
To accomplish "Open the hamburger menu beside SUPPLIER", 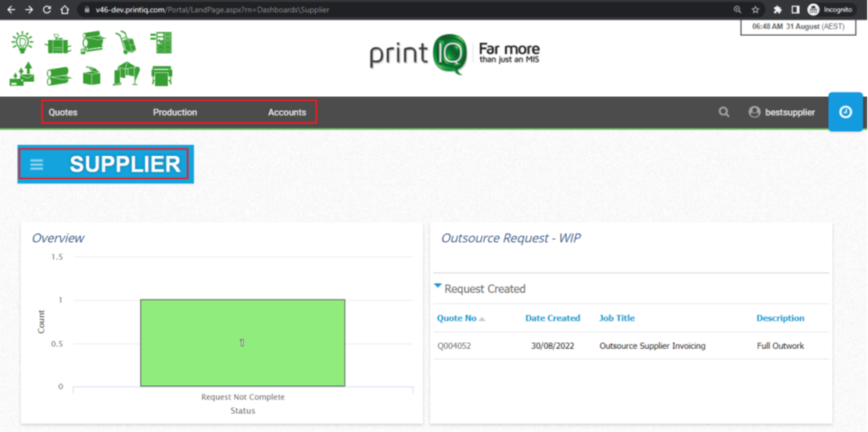I will 37,164.
